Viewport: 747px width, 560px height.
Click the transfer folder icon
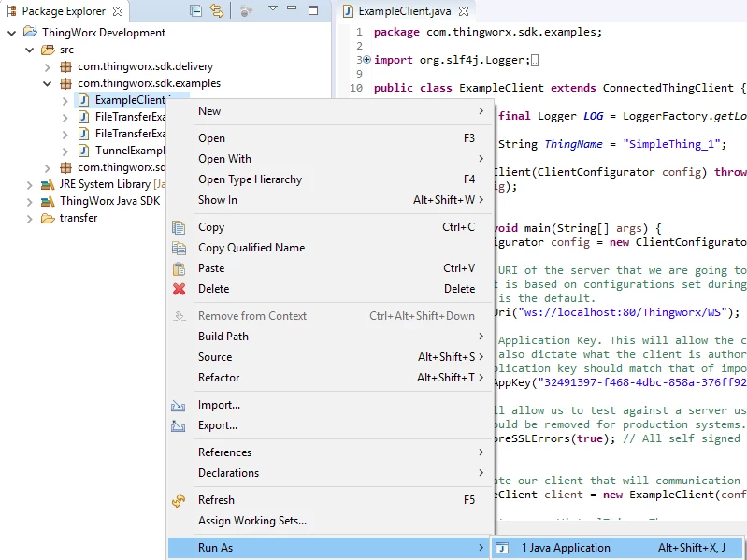pyautogui.click(x=48, y=218)
